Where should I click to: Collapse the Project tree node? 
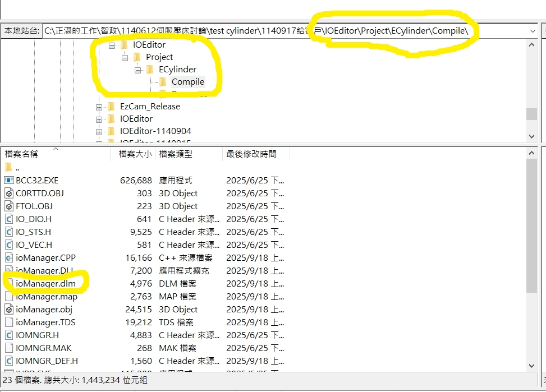125,57
